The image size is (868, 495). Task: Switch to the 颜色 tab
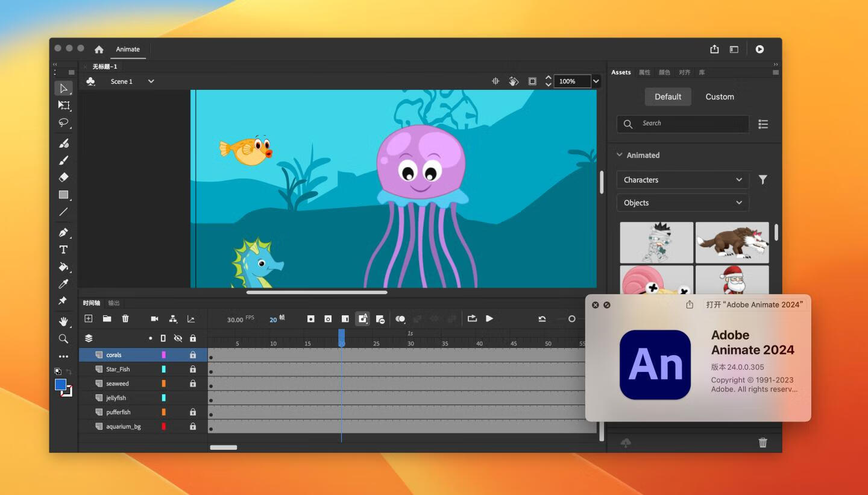(664, 72)
